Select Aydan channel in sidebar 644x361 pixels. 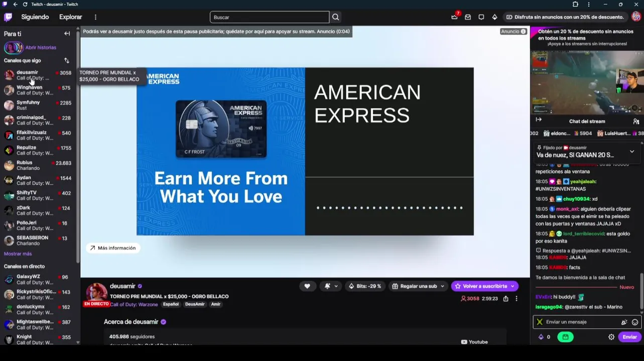pos(39,180)
